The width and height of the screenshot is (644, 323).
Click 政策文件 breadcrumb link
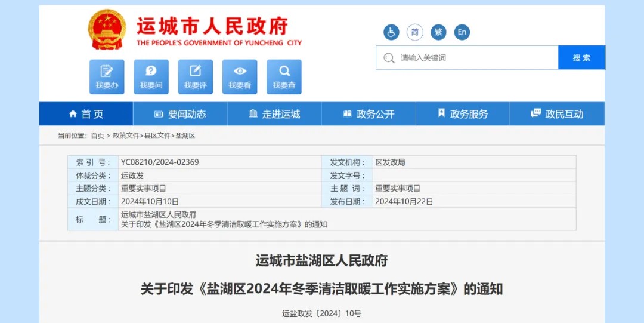125,136
